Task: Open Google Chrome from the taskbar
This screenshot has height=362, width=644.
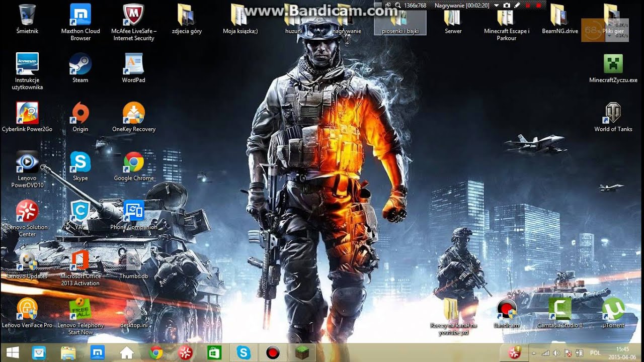Action: [x=156, y=352]
